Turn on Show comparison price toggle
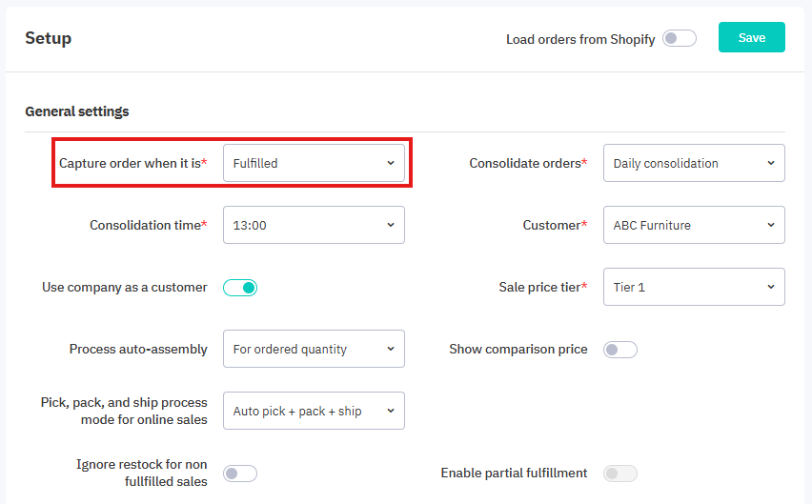Screen dimensions: 812x504 click(x=620, y=350)
